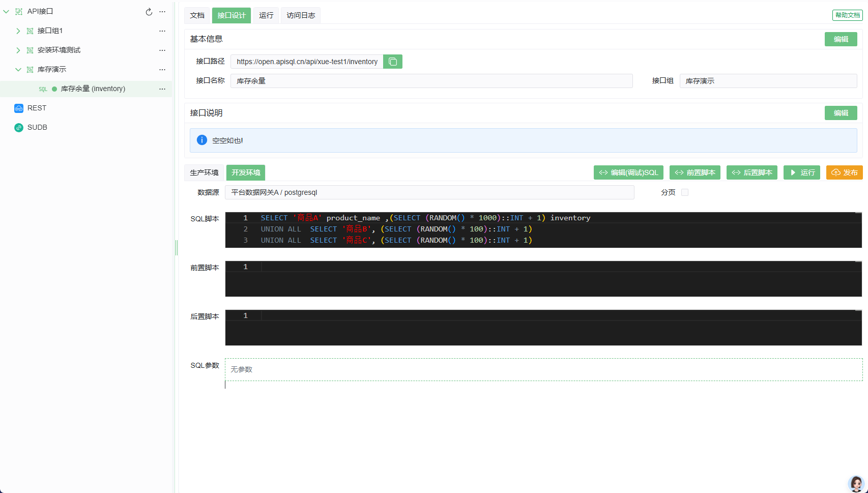Open the SUDB section icon
The width and height of the screenshot is (868, 493).
click(19, 128)
